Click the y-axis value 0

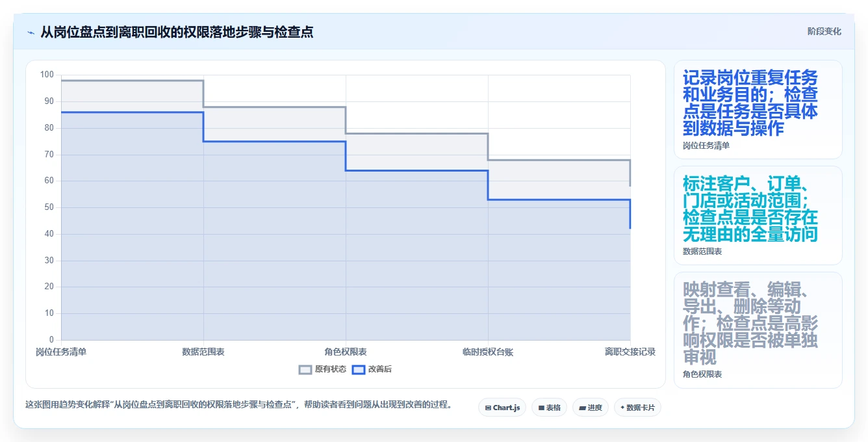click(x=51, y=340)
